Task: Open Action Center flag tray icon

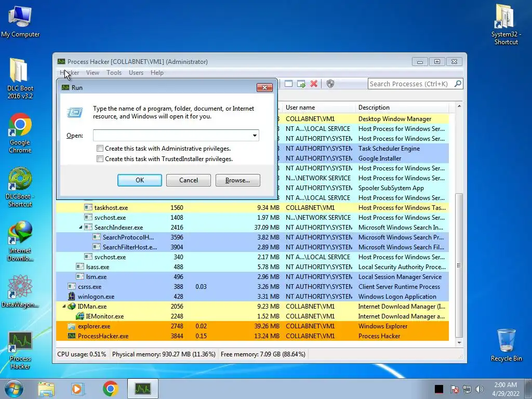Action: tap(454, 389)
